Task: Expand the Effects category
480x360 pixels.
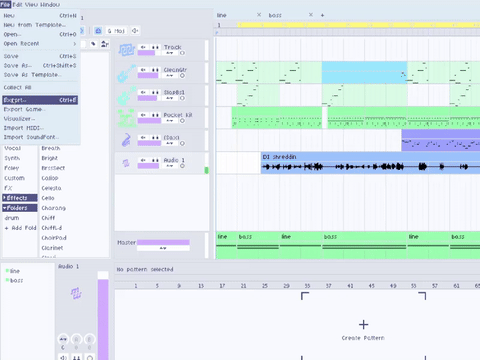Action: (x=20, y=198)
